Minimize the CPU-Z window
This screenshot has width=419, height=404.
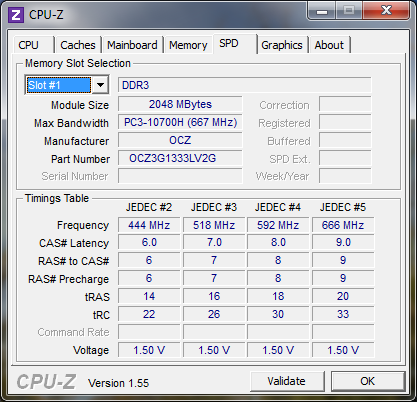[x=322, y=11]
